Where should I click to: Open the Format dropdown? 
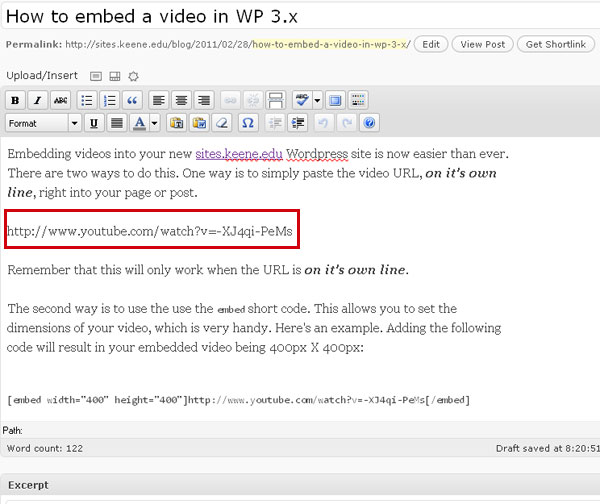pos(43,123)
